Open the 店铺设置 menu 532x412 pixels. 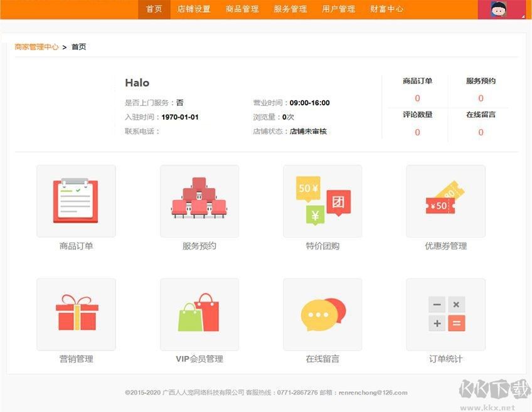tap(194, 9)
